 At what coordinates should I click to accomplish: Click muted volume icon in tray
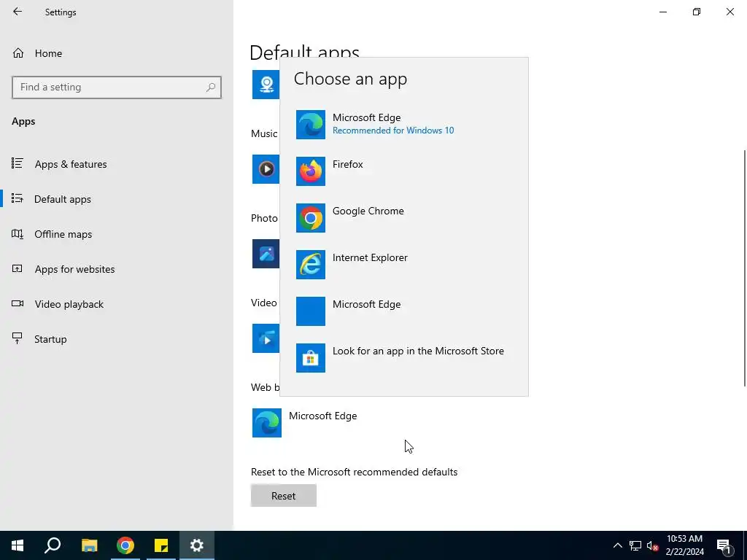pyautogui.click(x=653, y=545)
